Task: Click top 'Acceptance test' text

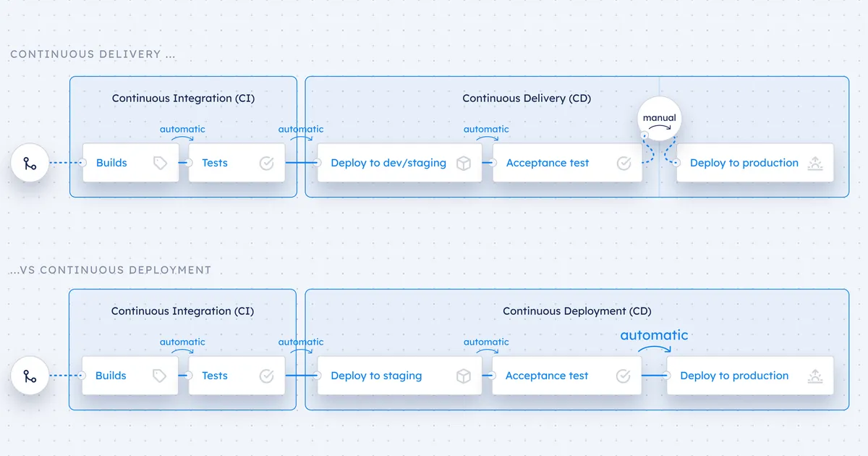Action: click(548, 163)
